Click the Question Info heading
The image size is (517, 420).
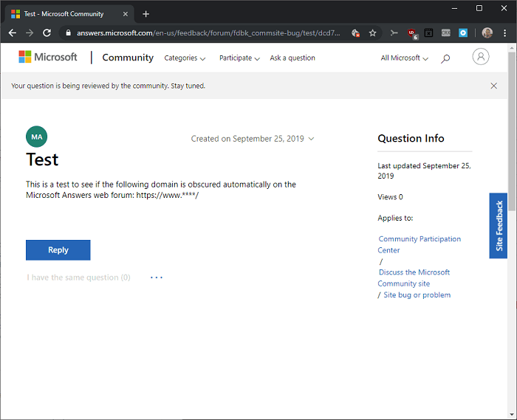(x=411, y=138)
